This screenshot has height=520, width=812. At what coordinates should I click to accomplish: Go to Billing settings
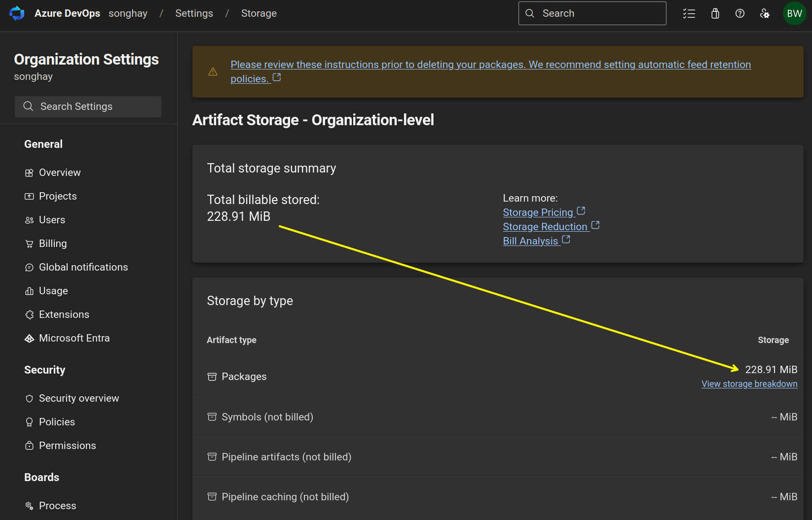tap(53, 243)
